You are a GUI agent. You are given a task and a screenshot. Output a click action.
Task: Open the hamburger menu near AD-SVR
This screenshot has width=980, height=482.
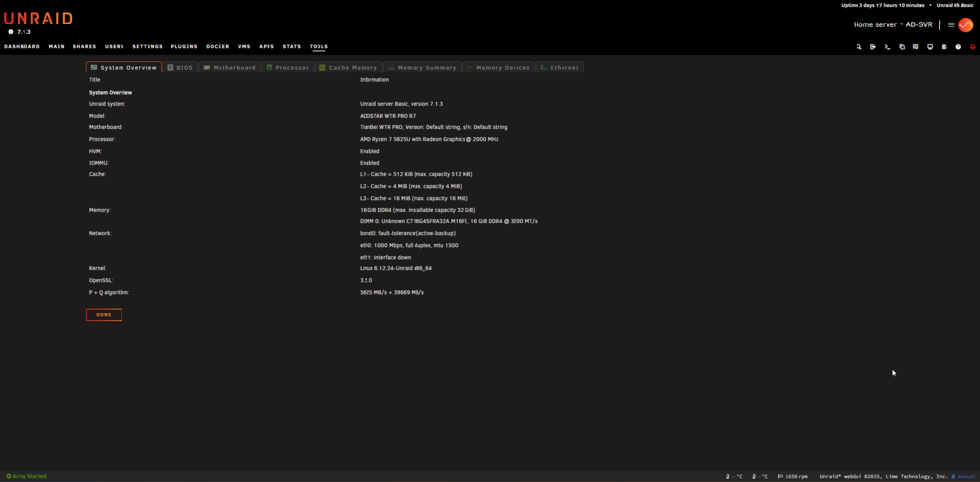951,25
